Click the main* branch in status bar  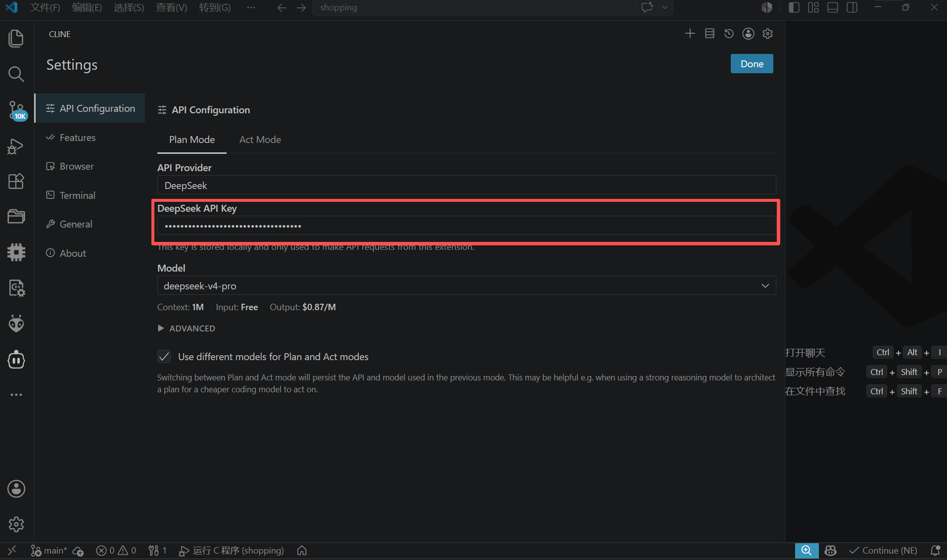(x=49, y=551)
